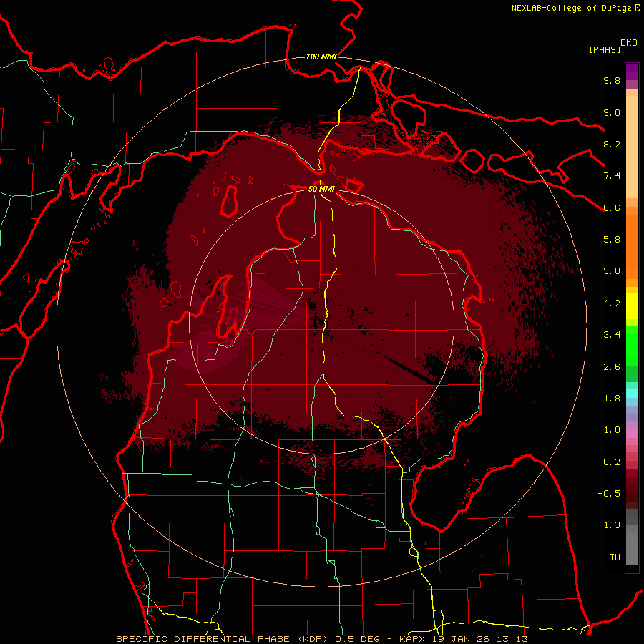Select the 100 NMI range ring label
Screen dimensions: 644x644
coord(321,57)
